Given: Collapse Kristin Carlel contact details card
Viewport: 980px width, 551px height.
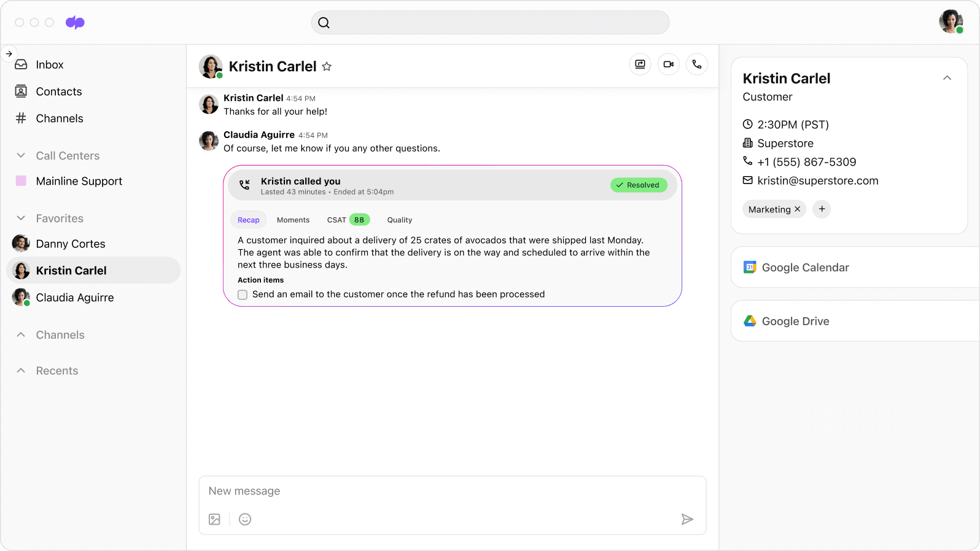Looking at the screenshot, I should pos(947,78).
